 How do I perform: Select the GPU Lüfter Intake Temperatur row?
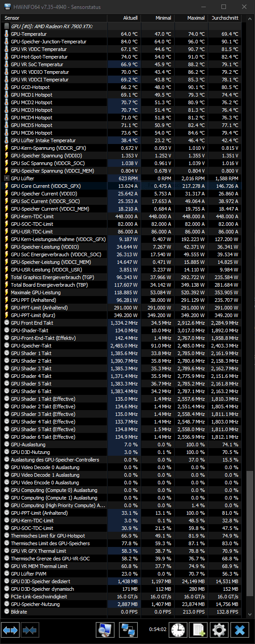coord(122,140)
